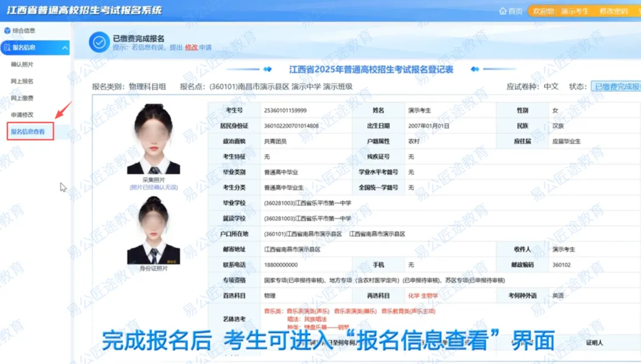Click 欢迎您: 演示考生 user label
The image size is (641, 364).
pos(560,11)
